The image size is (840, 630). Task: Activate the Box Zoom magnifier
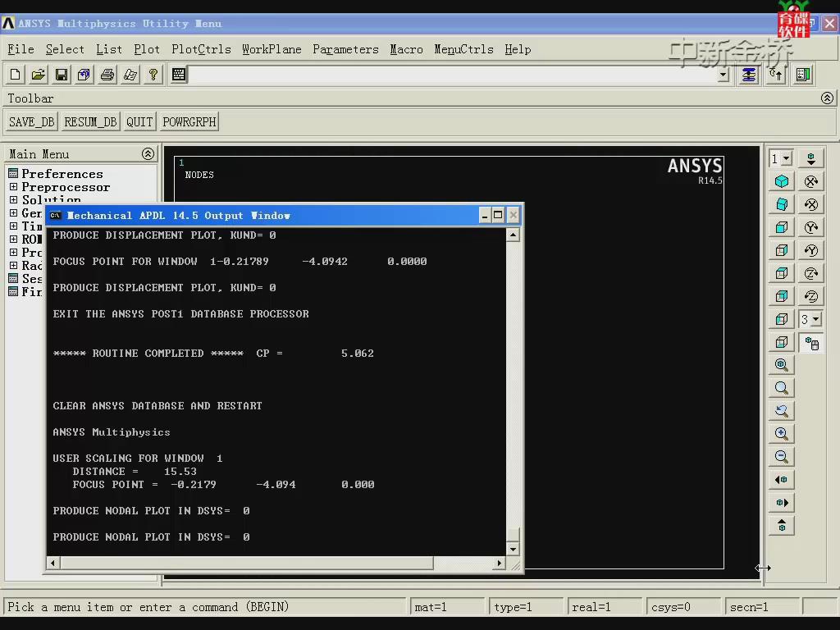(x=782, y=388)
